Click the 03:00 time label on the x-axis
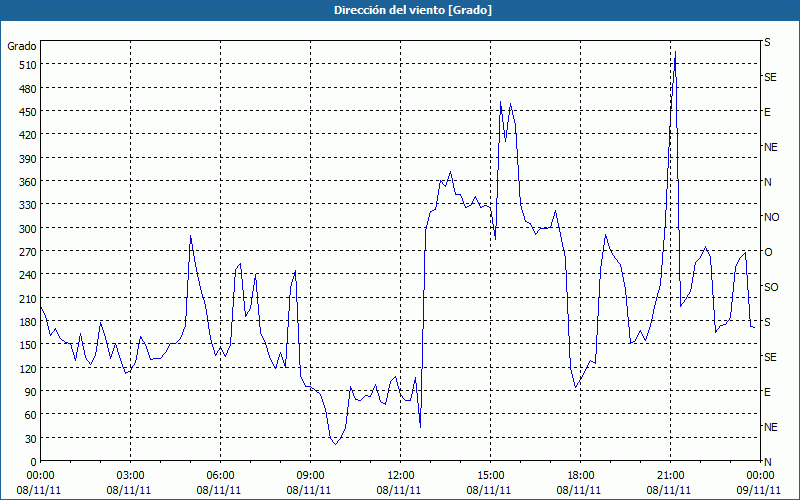The width and height of the screenshot is (800, 500). point(131,476)
